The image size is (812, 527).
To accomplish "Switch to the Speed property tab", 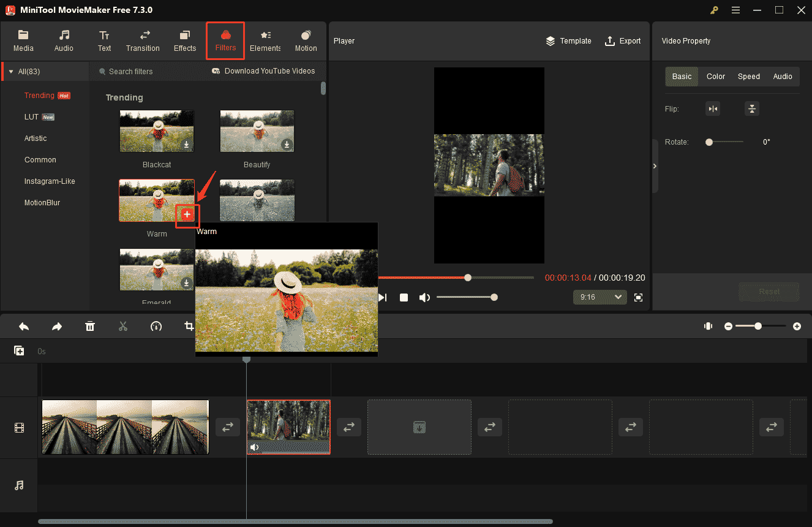I will click(x=749, y=77).
